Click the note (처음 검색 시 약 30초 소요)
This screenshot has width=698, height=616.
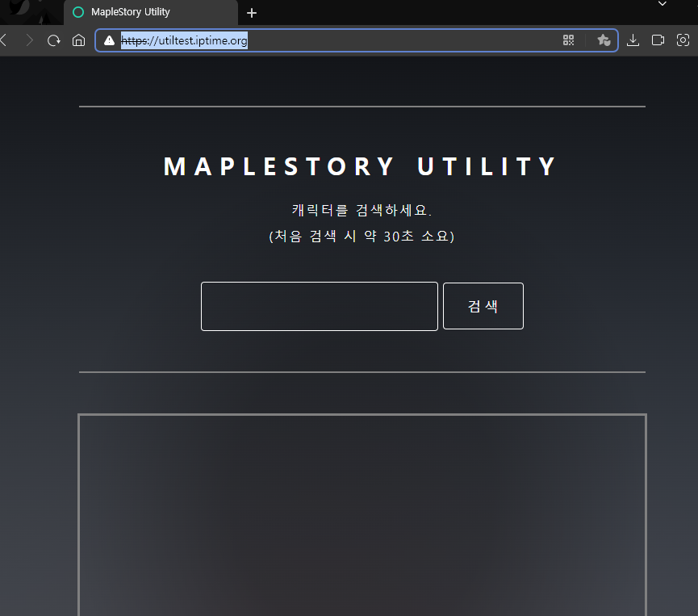click(x=362, y=236)
